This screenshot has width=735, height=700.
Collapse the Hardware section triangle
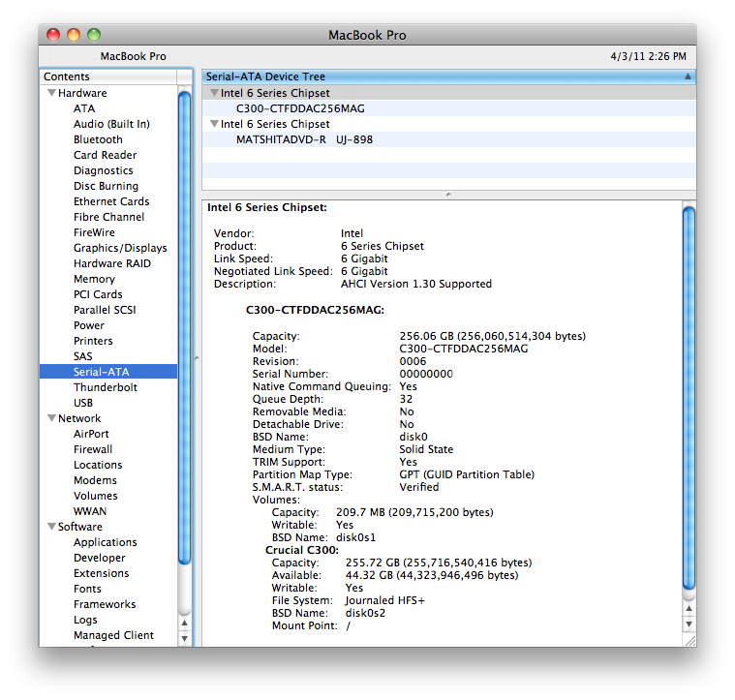52,93
